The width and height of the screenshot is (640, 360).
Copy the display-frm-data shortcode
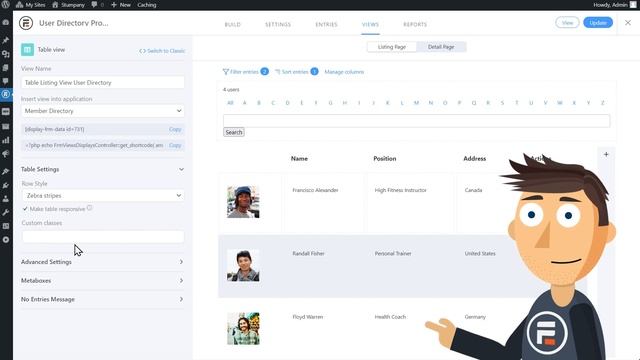(175, 129)
